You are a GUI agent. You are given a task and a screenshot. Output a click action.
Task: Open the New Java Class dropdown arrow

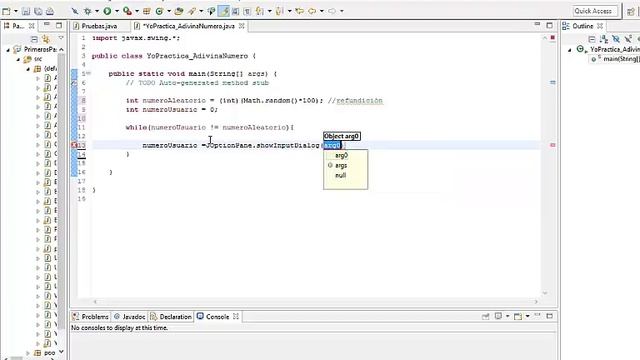(169, 11)
